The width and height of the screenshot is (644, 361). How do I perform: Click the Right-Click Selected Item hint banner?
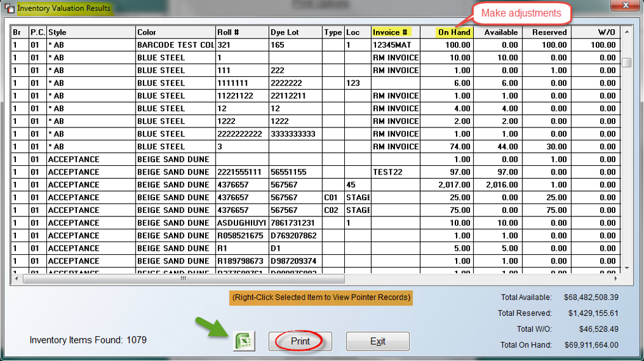point(320,298)
